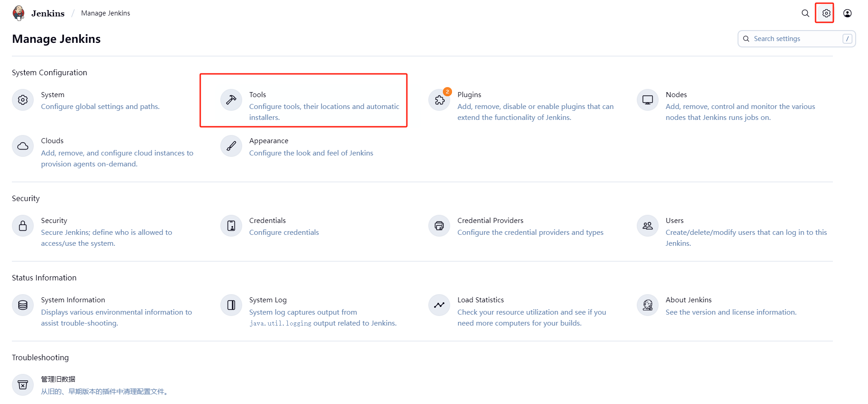Screen dimensions: 868x404
Task: Click the 'System Configuration' section heading
Action: pyautogui.click(x=49, y=73)
